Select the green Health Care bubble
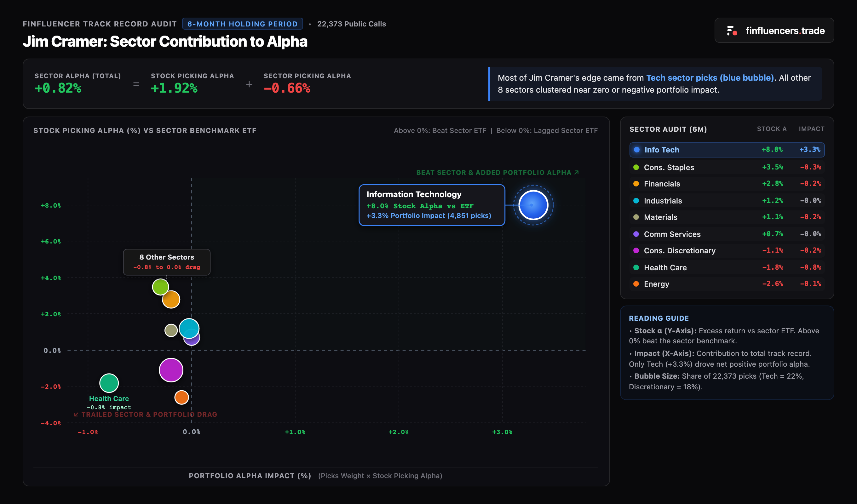Screen dimensions: 857x504 (x=109, y=383)
